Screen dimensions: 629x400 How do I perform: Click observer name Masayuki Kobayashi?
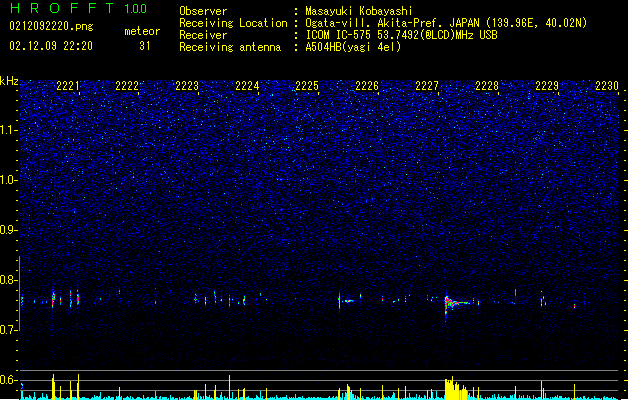tap(359, 11)
